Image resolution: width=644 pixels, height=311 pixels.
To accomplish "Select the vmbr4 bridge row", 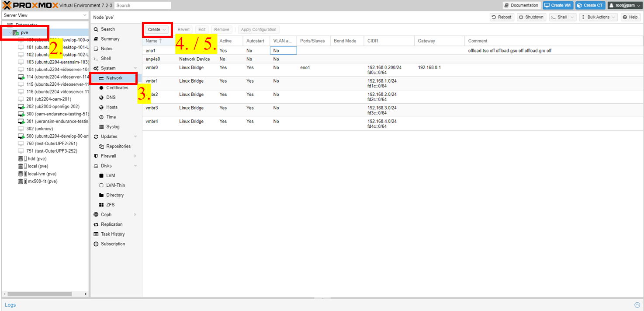I will coord(392,124).
